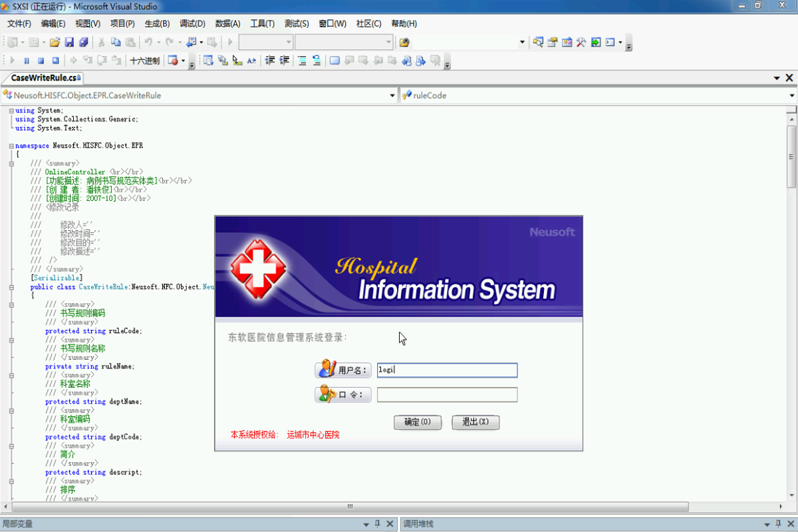The image size is (798, 532).
Task: Click the Decrease Line Indent icon
Action: (x=270, y=61)
